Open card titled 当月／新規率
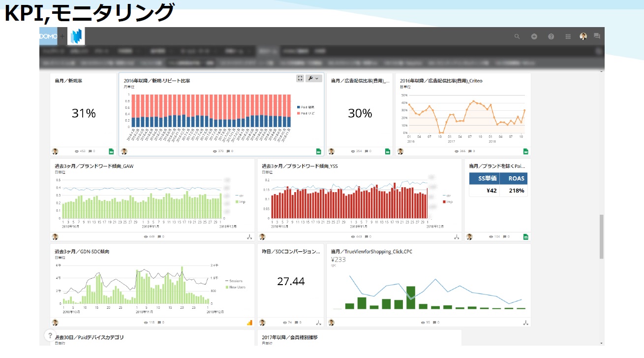Viewport: 644px width, 358px height. pyautogui.click(x=68, y=80)
